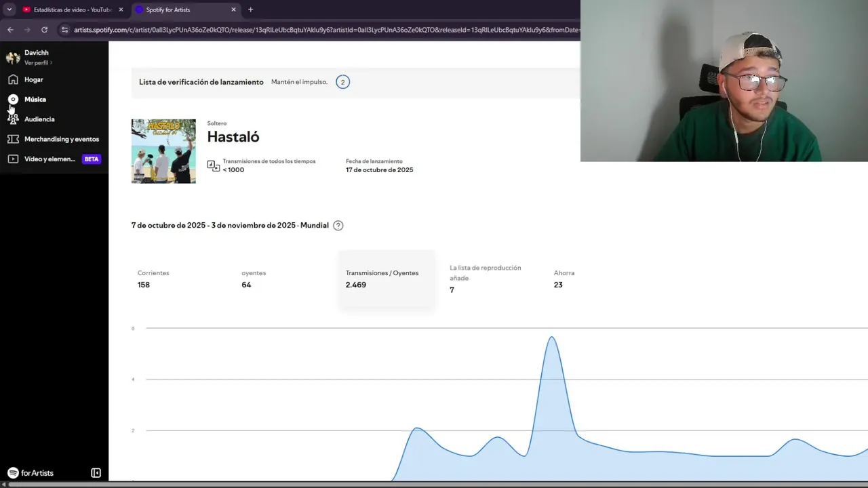Click the BETA badge
The width and height of the screenshot is (868, 488).
tap(92, 159)
